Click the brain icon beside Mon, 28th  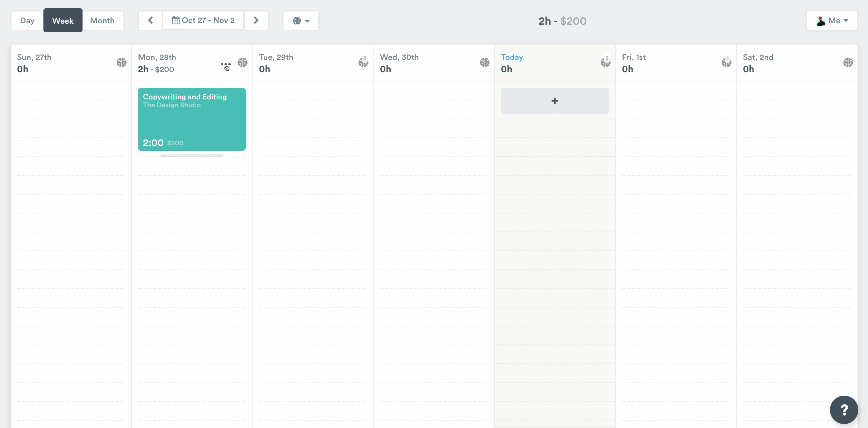[x=243, y=62]
